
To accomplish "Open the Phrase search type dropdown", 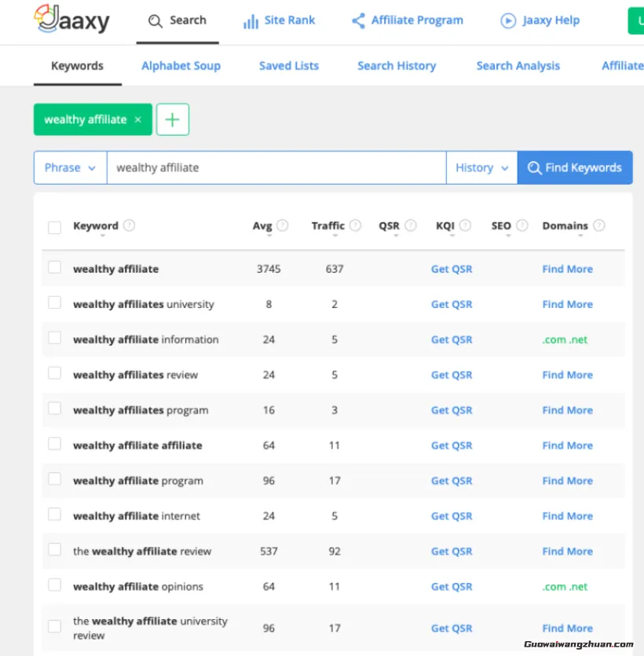I will pos(70,168).
